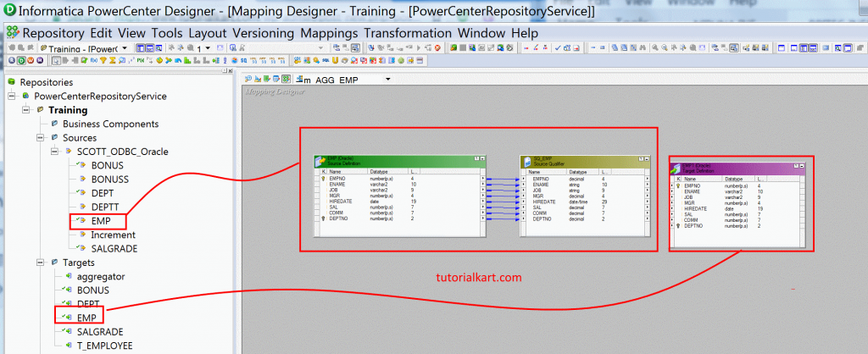This screenshot has height=354, width=868.
Task: Click first small icon left of m_AGG_EMP
Action: 248,79
